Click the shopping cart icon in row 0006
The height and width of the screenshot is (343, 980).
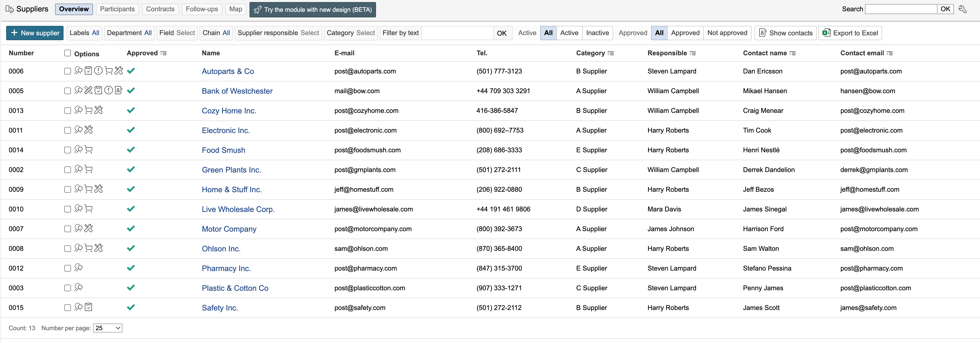click(x=108, y=71)
